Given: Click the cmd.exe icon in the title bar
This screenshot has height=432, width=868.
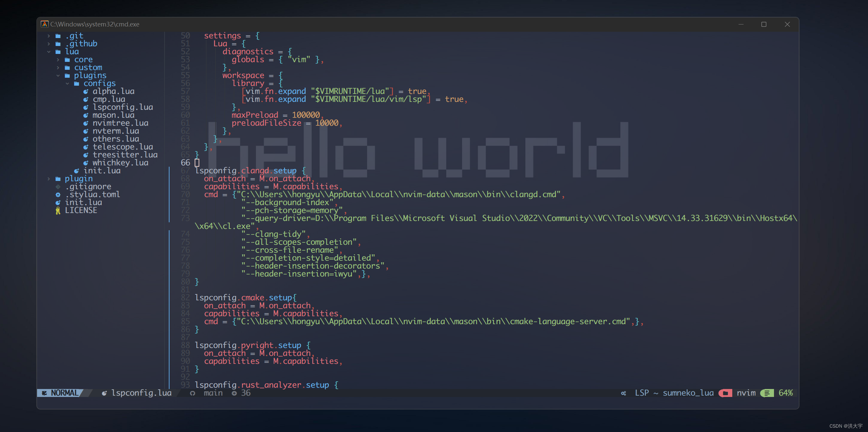Looking at the screenshot, I should [45, 24].
